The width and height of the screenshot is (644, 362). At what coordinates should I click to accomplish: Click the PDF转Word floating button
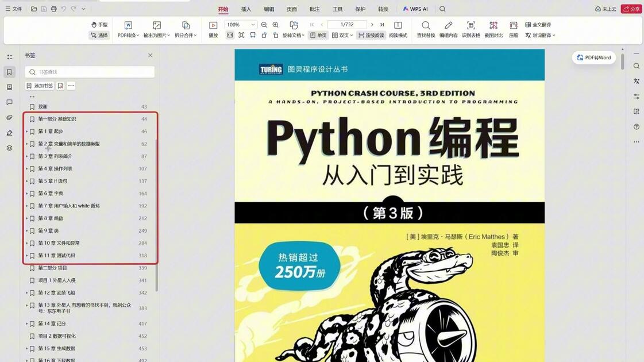click(x=594, y=57)
